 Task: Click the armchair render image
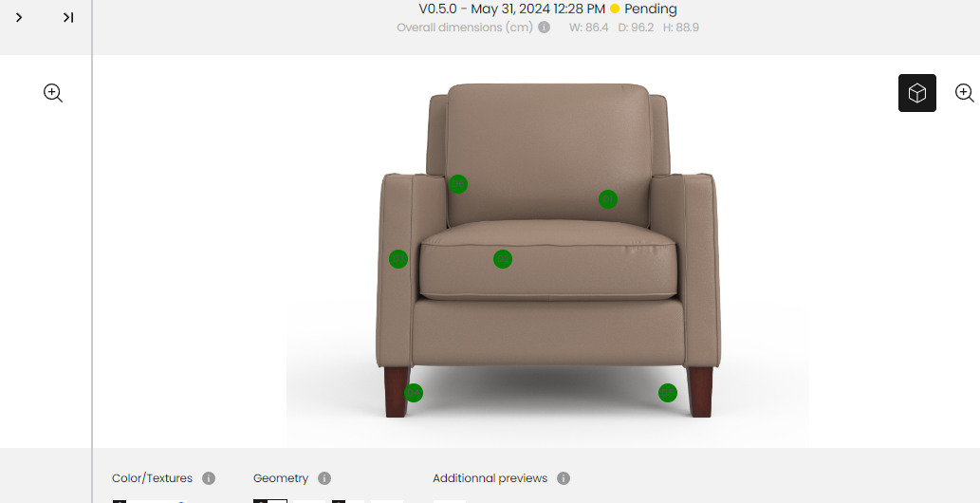pyautogui.click(x=547, y=251)
